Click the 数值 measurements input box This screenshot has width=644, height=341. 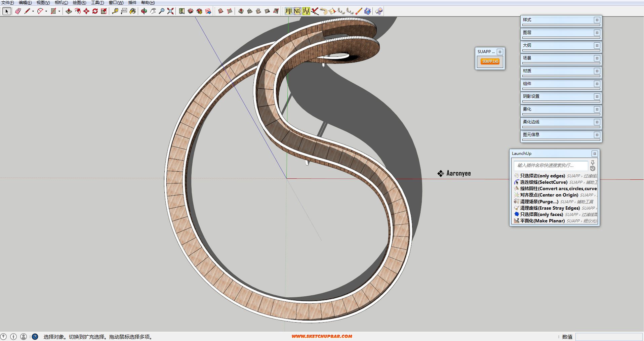(x=609, y=337)
